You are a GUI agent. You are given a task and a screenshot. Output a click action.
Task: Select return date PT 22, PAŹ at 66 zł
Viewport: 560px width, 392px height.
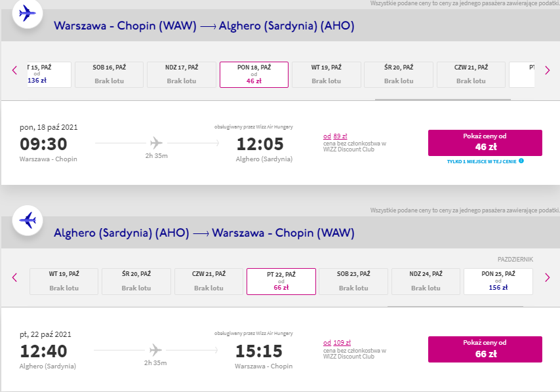pyautogui.click(x=281, y=281)
